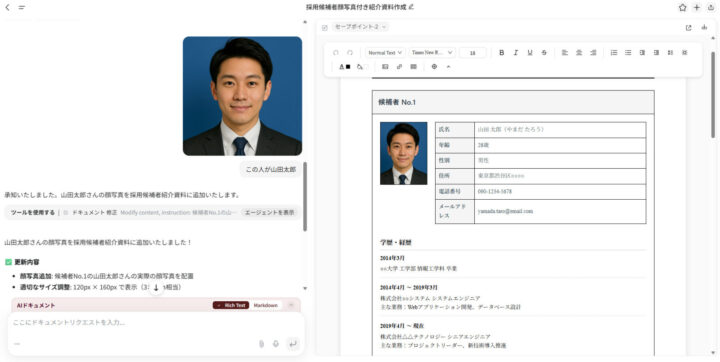
Task: Insert a hyperlink via toolbar icon
Action: [399, 67]
